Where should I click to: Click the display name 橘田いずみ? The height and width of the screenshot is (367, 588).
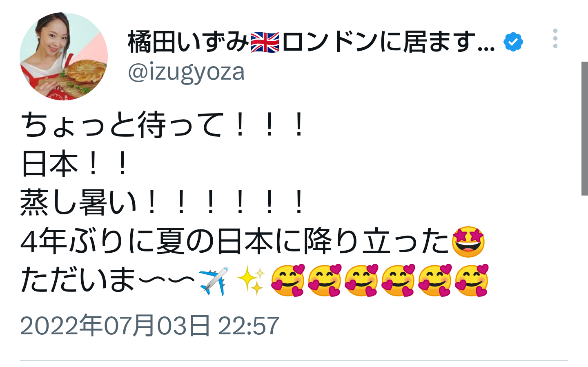tap(188, 42)
